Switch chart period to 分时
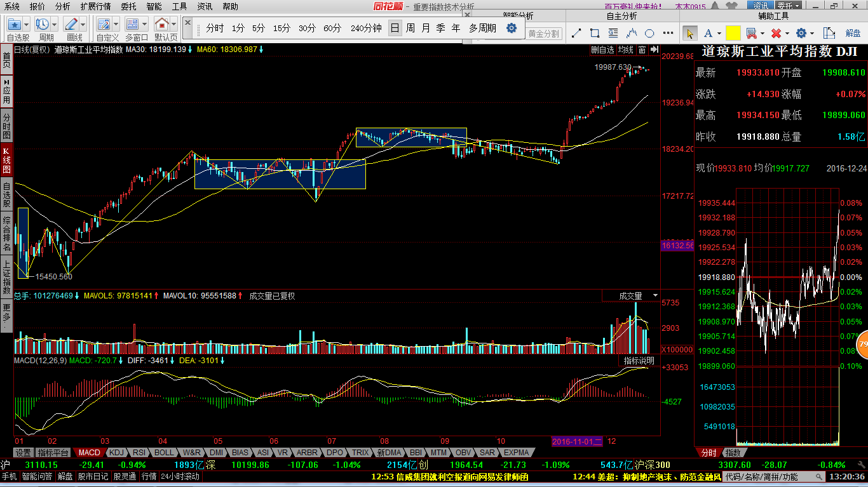This screenshot has width=868, height=487. 215,28
